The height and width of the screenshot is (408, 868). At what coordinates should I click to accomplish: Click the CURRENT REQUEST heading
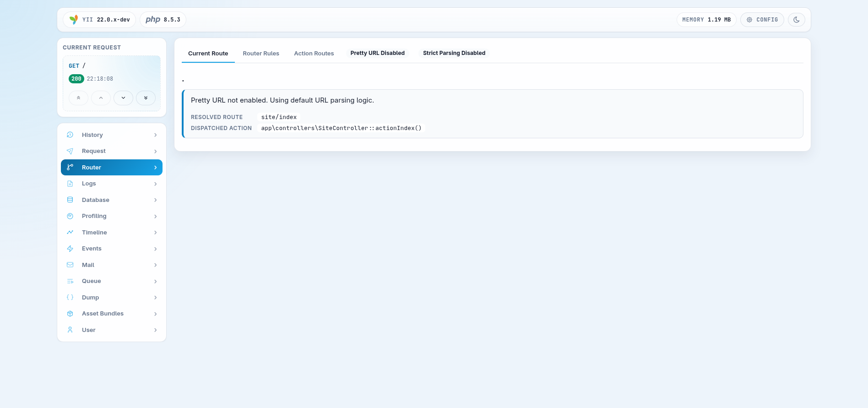[x=92, y=48]
